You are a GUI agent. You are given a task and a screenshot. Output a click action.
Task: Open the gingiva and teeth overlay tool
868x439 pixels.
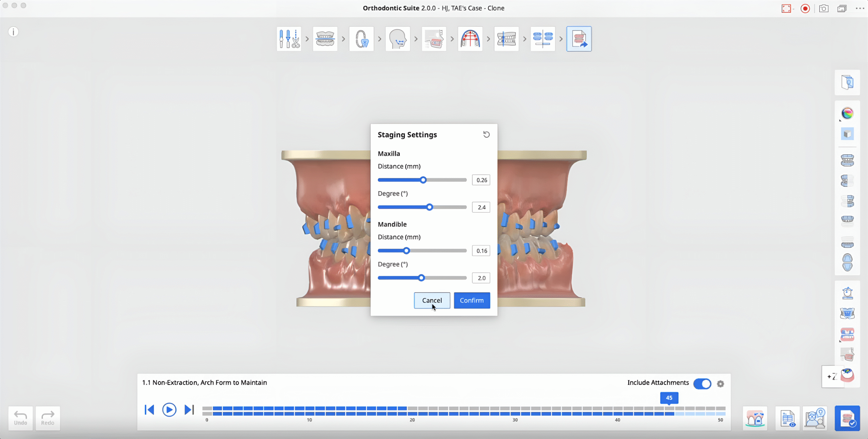pyautogui.click(x=847, y=334)
